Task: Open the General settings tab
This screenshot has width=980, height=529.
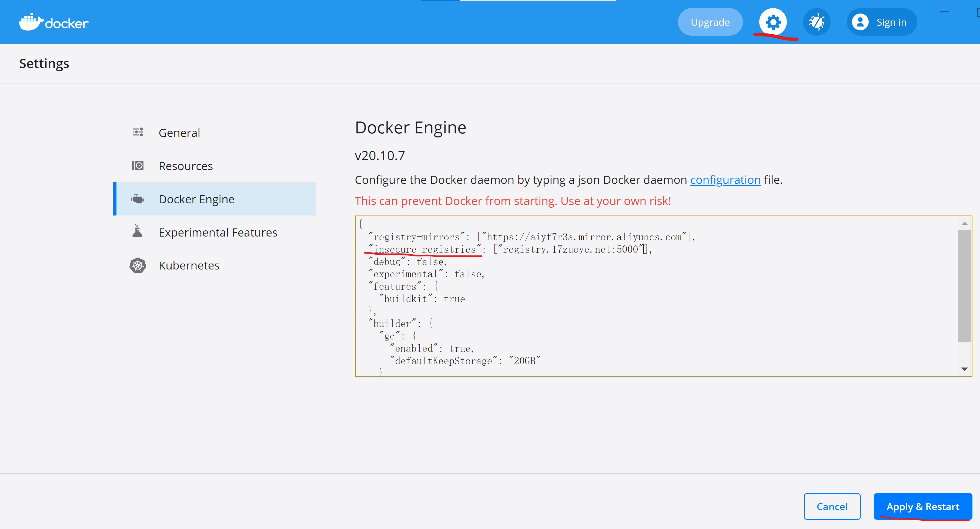Action: [179, 133]
